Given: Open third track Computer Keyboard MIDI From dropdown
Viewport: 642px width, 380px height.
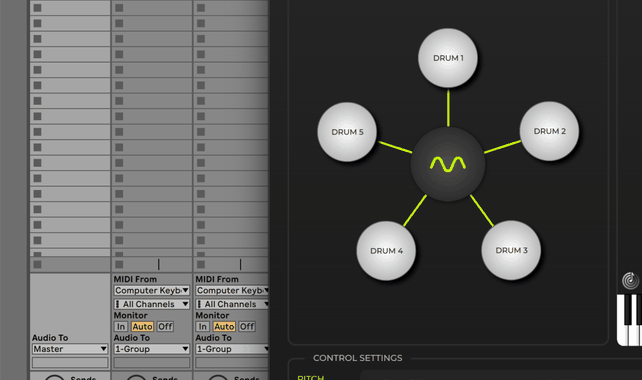Looking at the screenshot, I should 232,290.
